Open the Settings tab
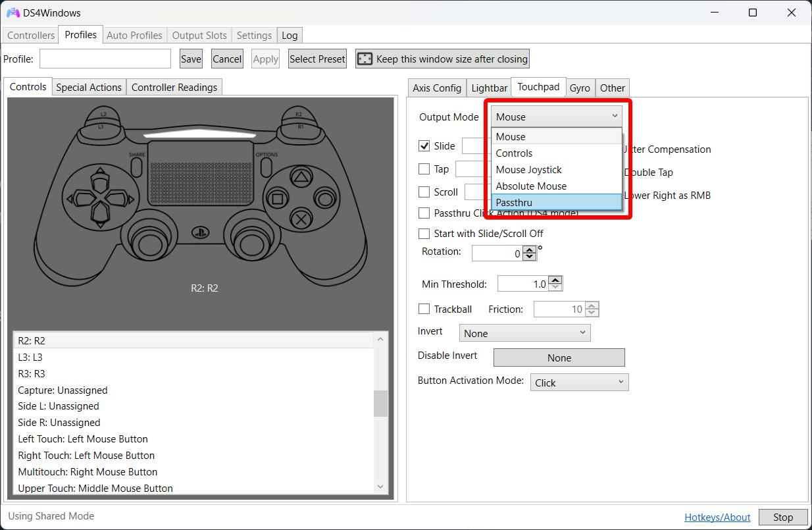812x530 pixels. click(254, 36)
